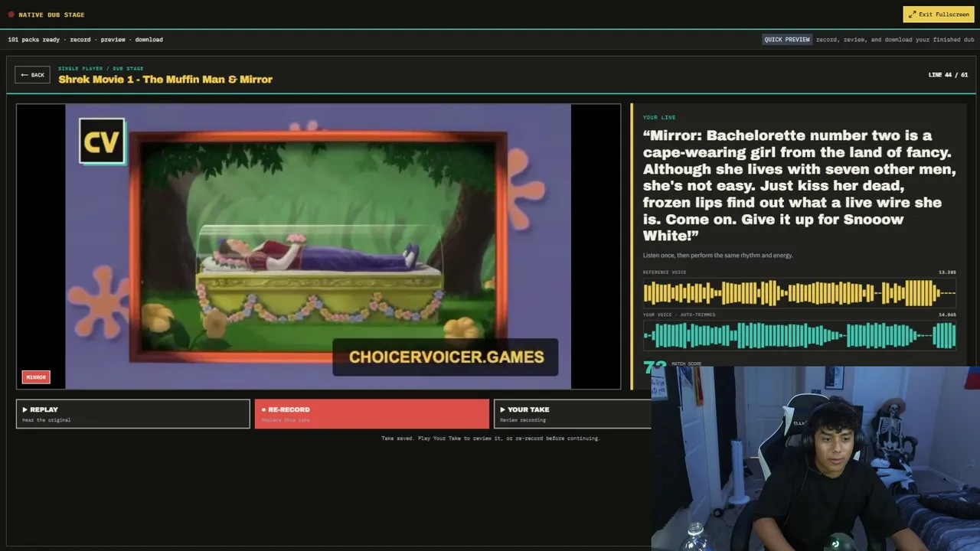The width and height of the screenshot is (980, 551).
Task: Click the "Your Voice - Auto-Trimmed" label
Action: [679, 315]
